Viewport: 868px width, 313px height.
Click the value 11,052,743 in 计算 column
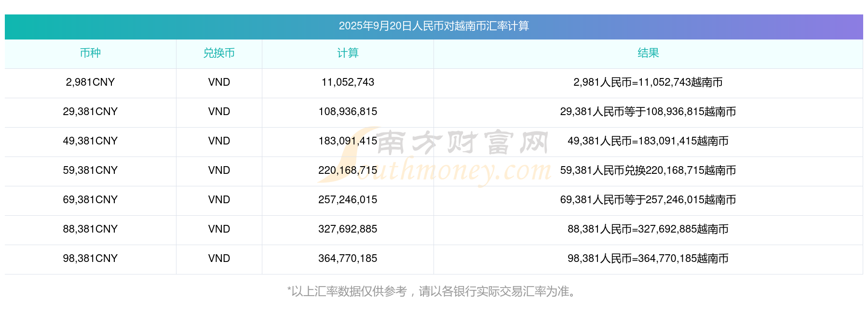click(348, 82)
